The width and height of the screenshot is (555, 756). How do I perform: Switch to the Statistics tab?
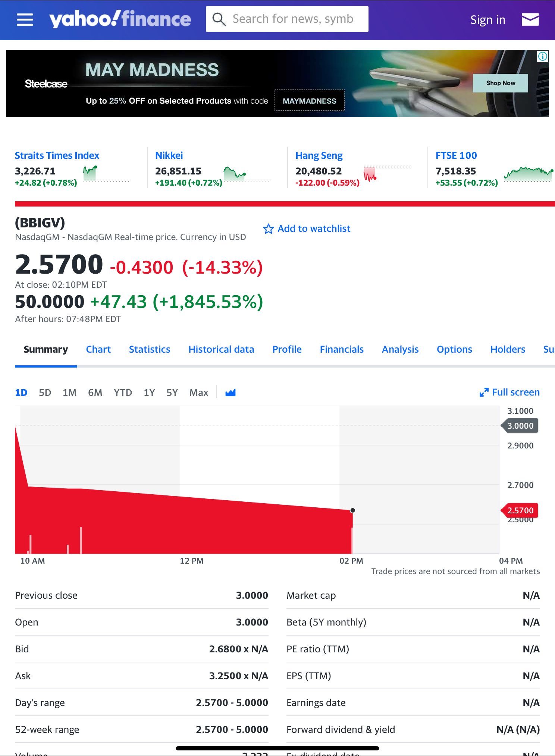pyautogui.click(x=150, y=349)
